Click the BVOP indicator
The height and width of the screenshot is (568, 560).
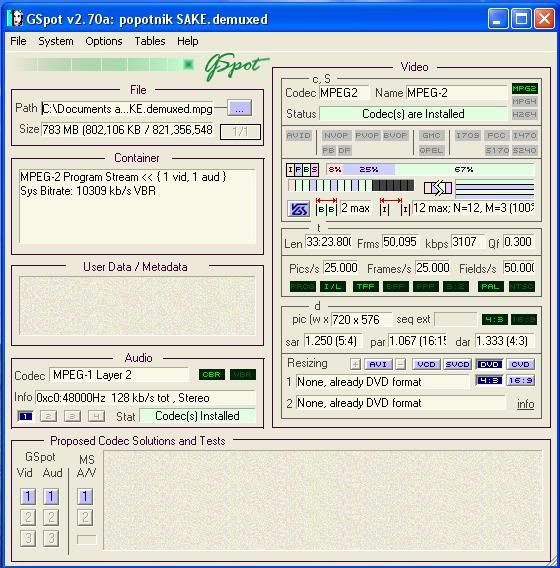point(395,135)
